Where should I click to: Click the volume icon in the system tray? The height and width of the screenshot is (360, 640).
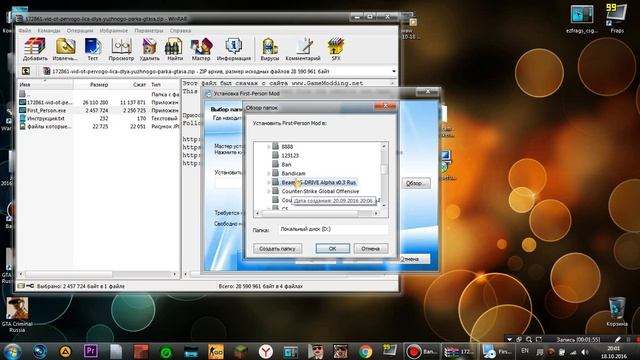(x=584, y=352)
